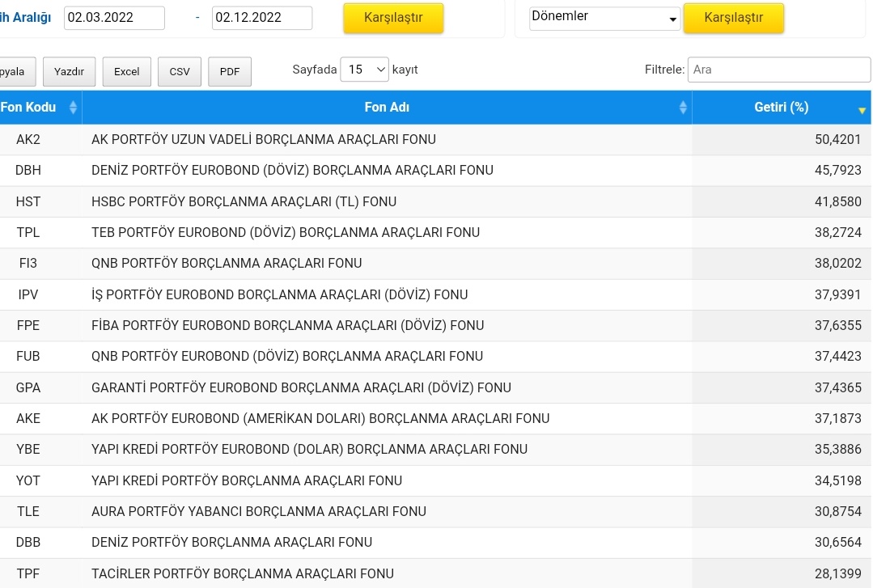Viewport: 873px width, 588px height.
Task: Click the Filtrele search box
Action: click(779, 70)
